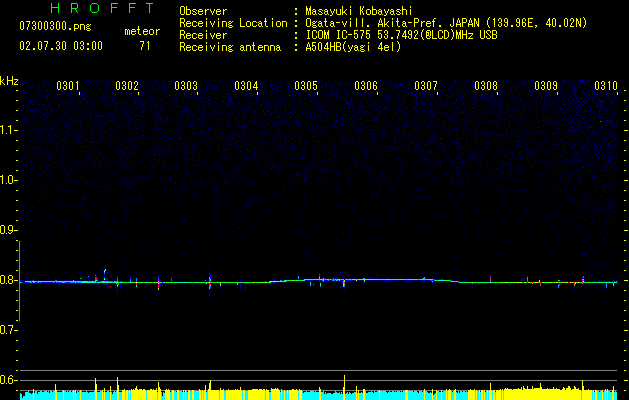This screenshot has width=629, height=400.
Task: Select the file name 07300300.png
Action: tap(55, 27)
